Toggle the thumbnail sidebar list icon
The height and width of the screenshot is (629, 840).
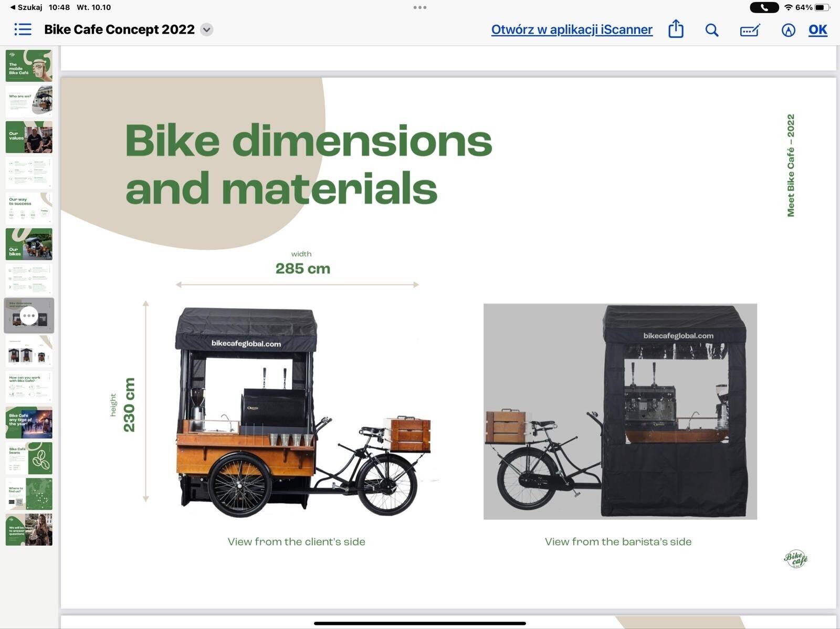click(x=23, y=29)
